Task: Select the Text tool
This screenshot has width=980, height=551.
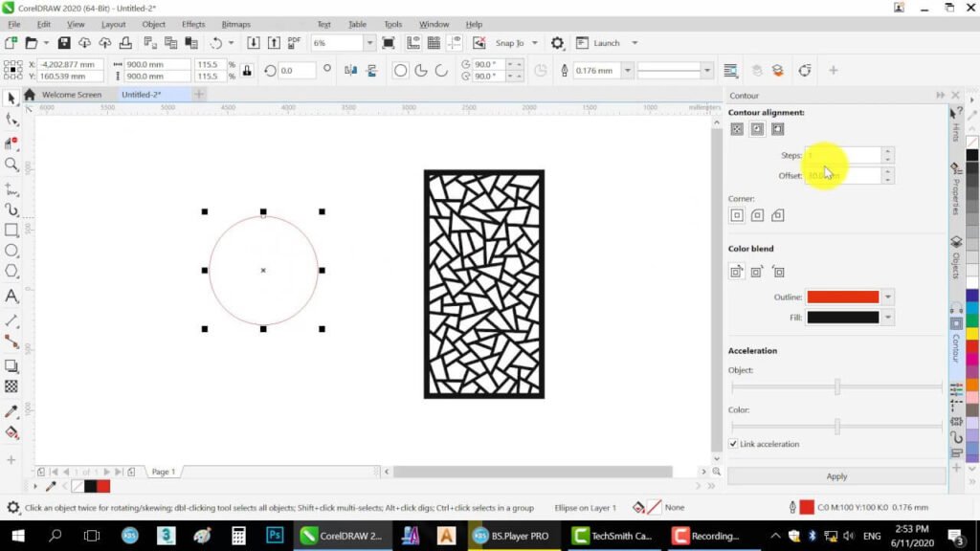Action: [x=11, y=297]
